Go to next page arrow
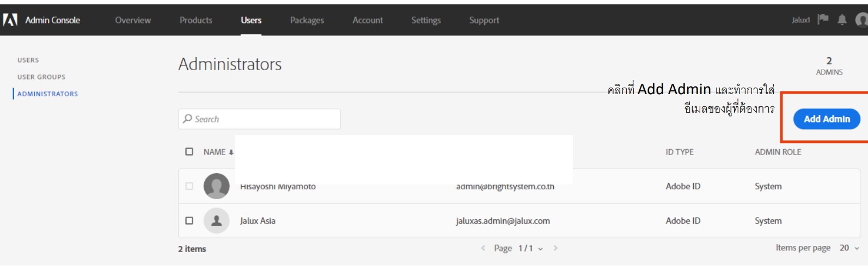868x271 pixels. [555, 248]
